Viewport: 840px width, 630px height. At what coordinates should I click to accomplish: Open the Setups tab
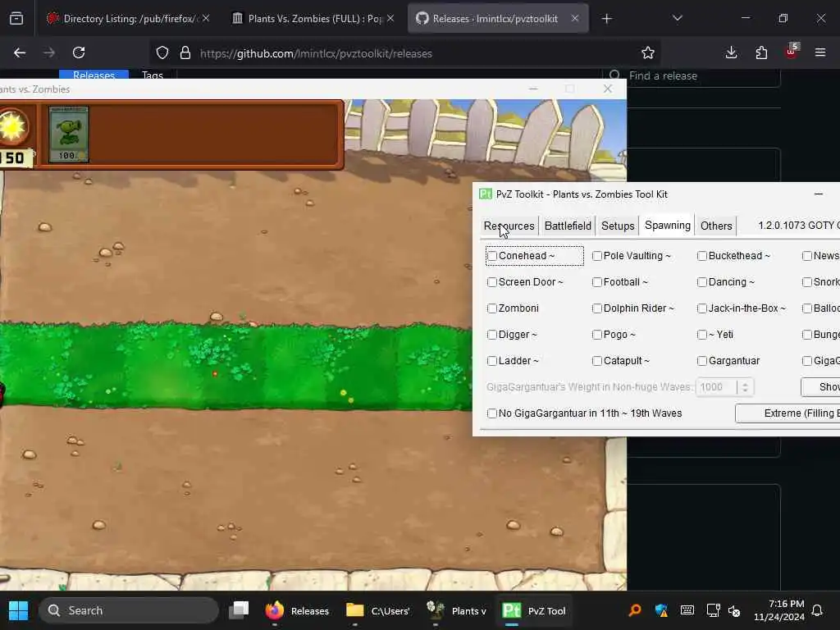coord(618,226)
